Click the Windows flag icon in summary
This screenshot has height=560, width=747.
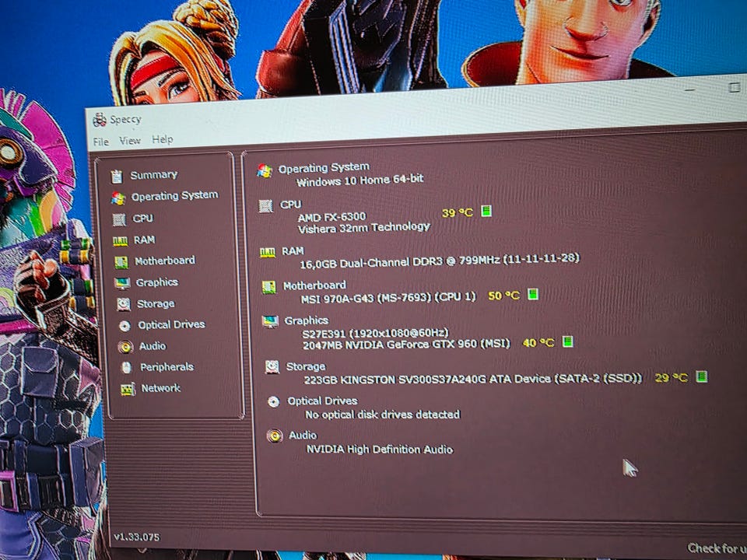[x=265, y=170]
